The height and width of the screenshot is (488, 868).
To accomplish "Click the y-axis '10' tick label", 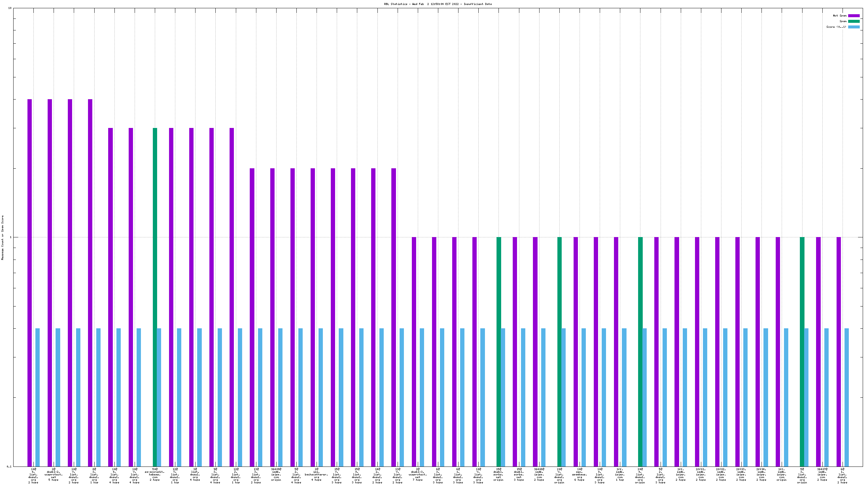I will (10, 8).
